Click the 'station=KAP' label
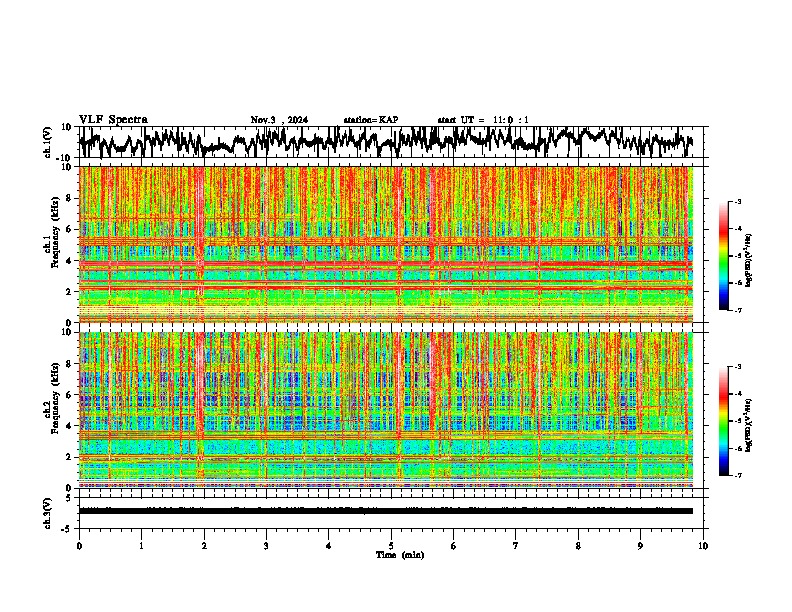The image size is (792, 612). coord(371,120)
